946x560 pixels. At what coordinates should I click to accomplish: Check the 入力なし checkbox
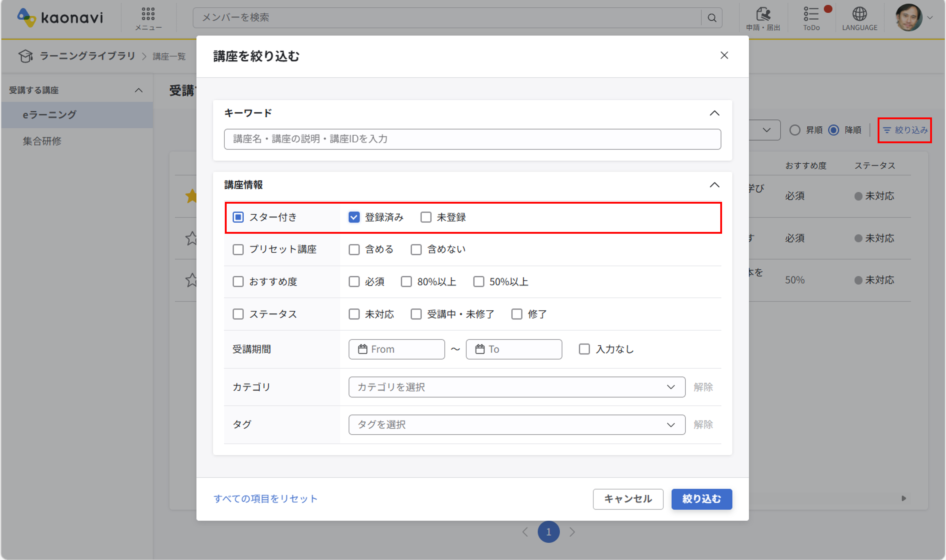[584, 349]
